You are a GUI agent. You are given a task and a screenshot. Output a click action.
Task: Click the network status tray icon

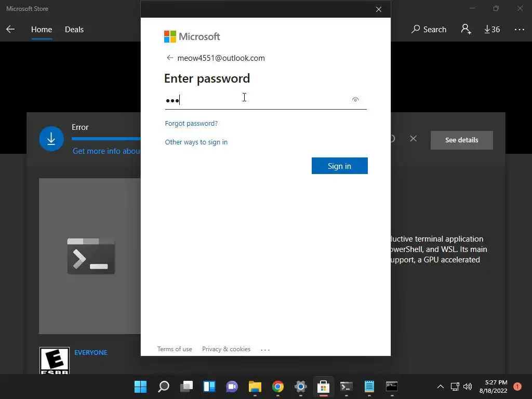pos(455,387)
